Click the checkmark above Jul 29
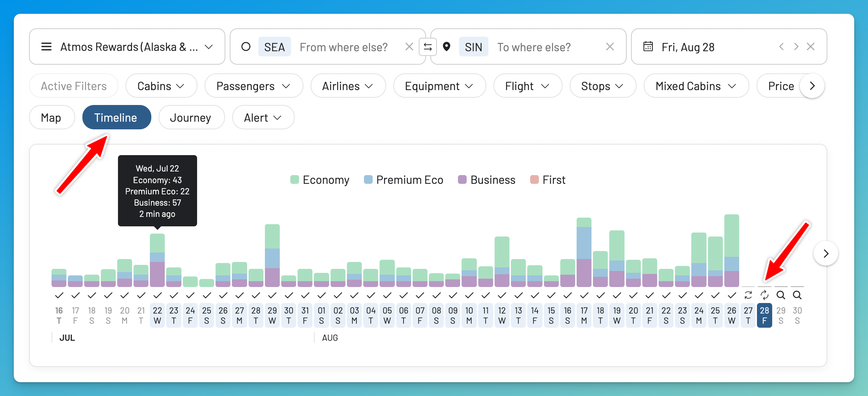 pos(272,295)
